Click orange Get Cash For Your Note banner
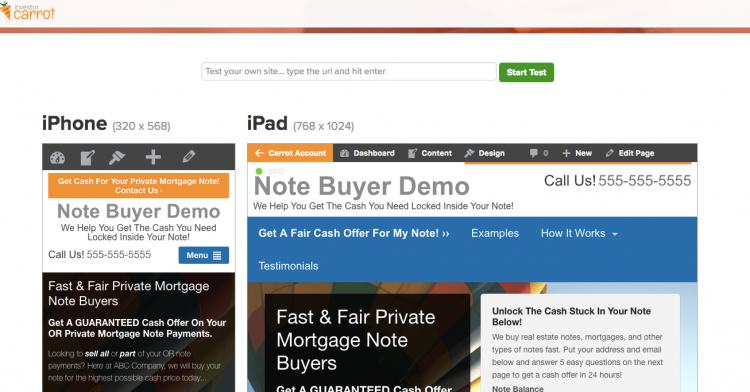The image size is (750, 392). (139, 185)
